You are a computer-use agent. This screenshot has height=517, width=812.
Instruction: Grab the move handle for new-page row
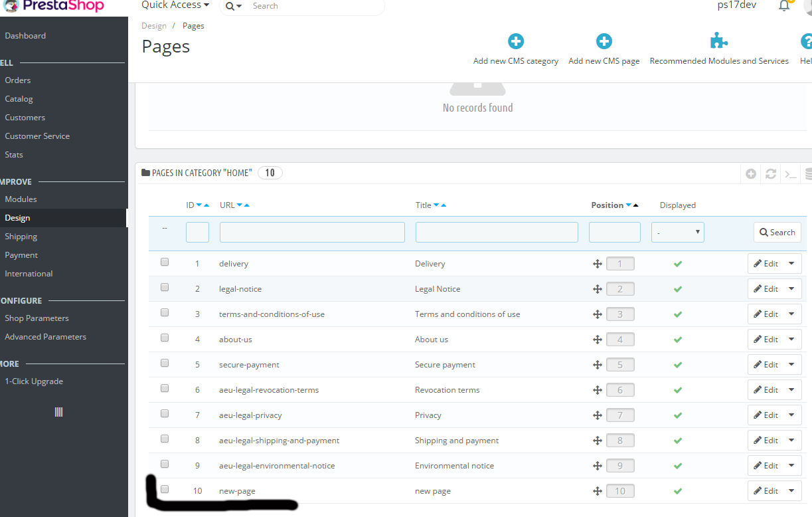tap(598, 491)
